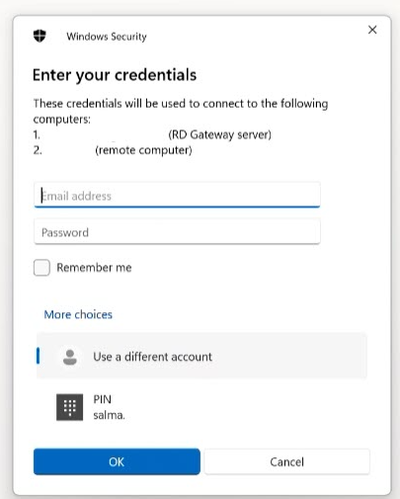
Task: Confirm credentials with the OK button
Action: click(117, 462)
